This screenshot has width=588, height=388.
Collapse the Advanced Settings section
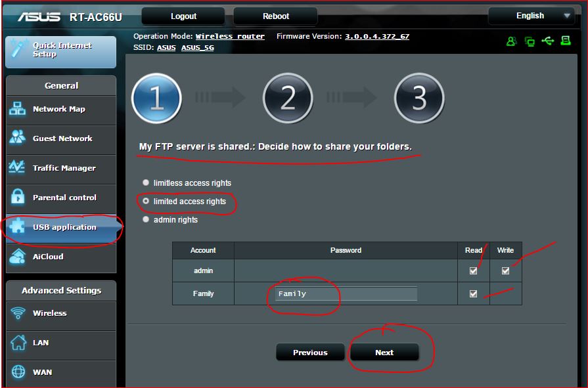60,290
